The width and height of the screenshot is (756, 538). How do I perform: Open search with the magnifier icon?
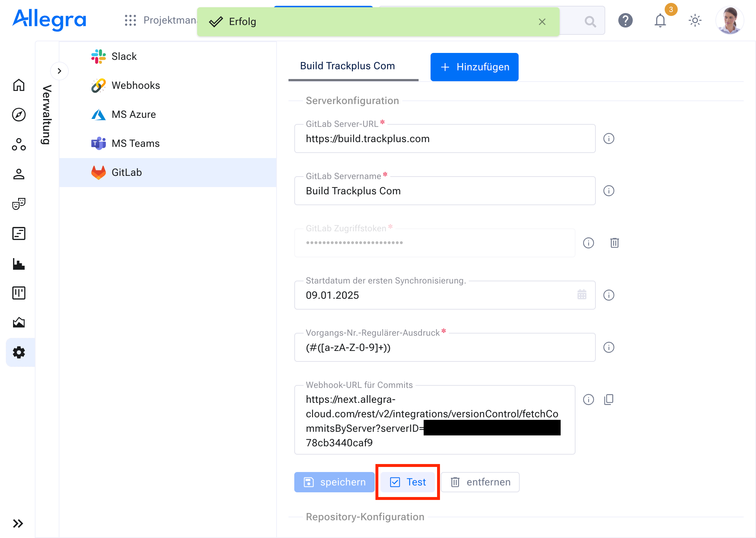click(x=590, y=22)
